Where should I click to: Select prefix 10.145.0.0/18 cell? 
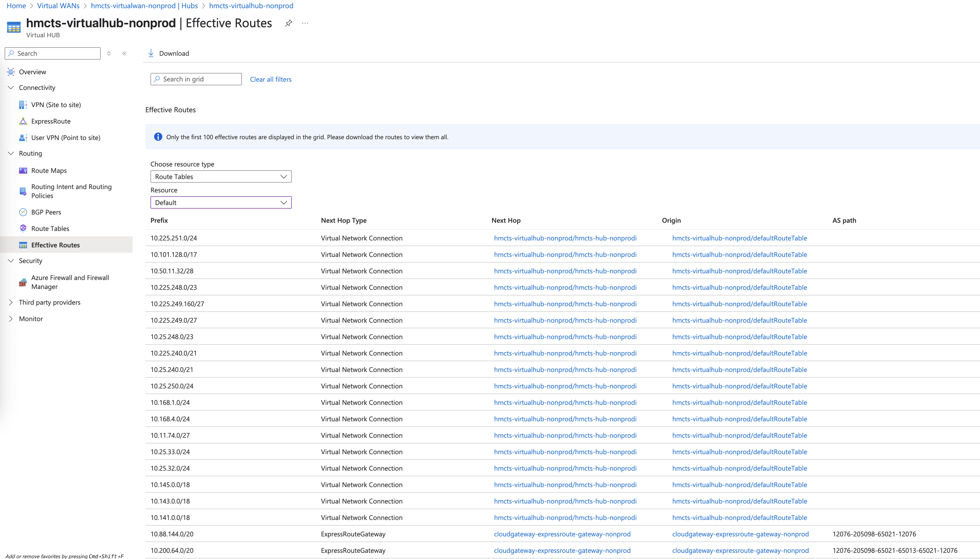(170, 485)
